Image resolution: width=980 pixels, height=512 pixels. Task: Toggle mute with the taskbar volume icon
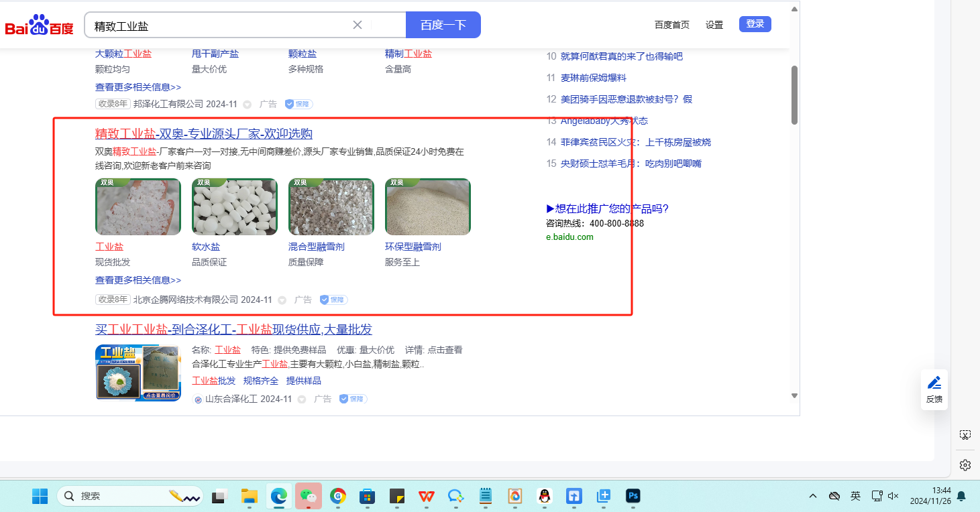[x=893, y=496]
